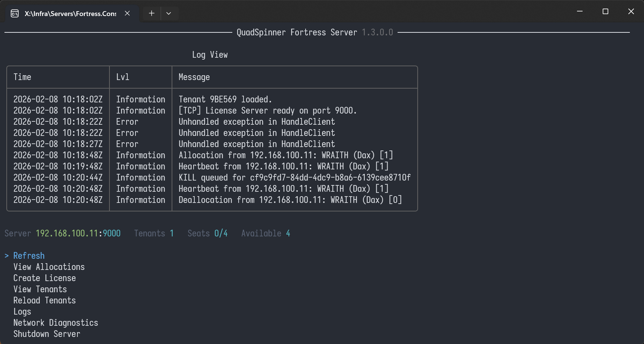Click the server address 192.168.100.11:9000
Image resolution: width=644 pixels, height=344 pixels.
(x=78, y=233)
